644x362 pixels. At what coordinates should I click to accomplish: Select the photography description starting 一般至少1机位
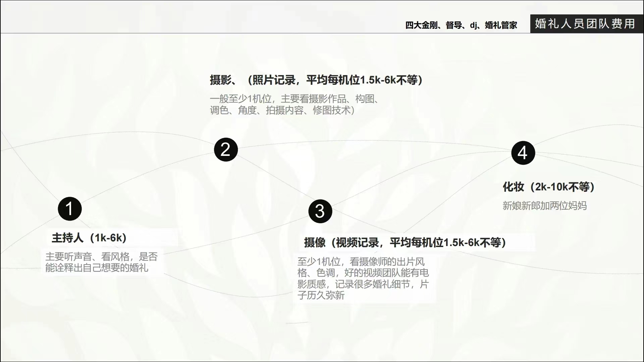click(295, 104)
